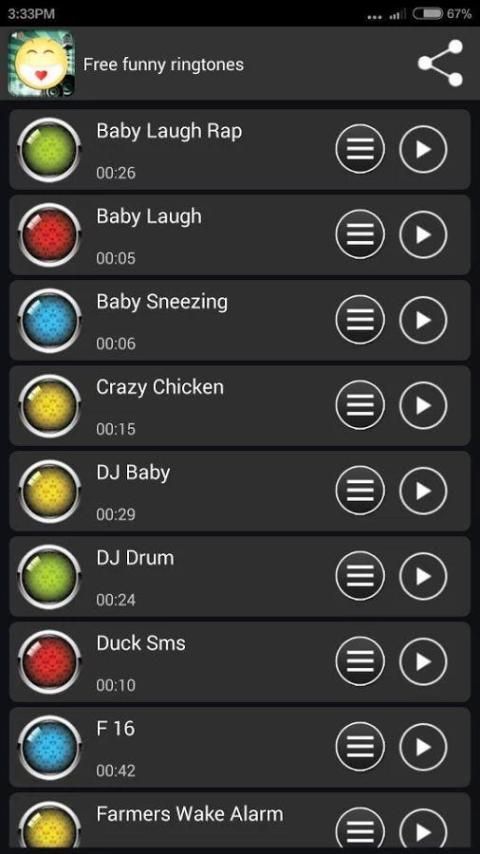Play the Baby Laugh ringtone
Image resolution: width=480 pixels, height=854 pixels.
point(423,235)
